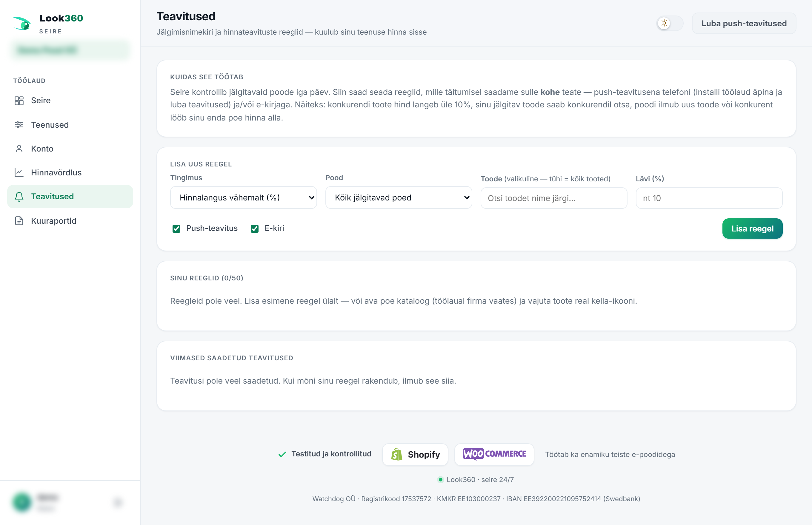This screenshot has width=812, height=525.
Task: Click the Luba push-teavitused button
Action: [x=744, y=23]
